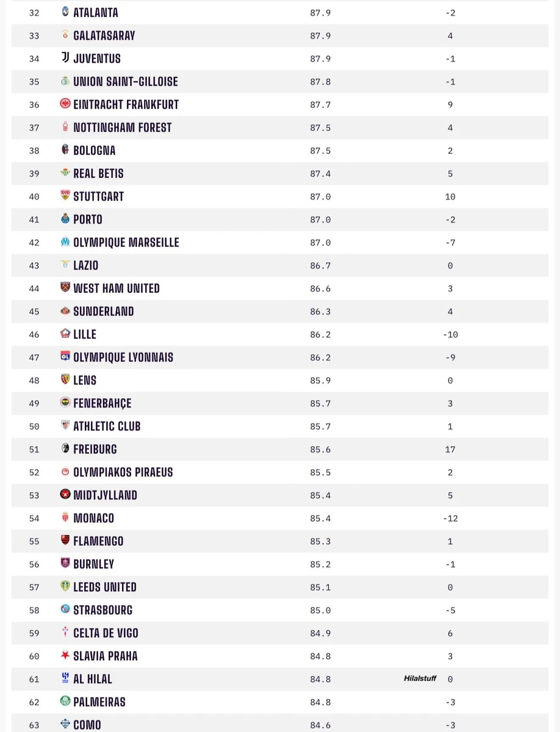Click the Atalanta club crest icon

(x=65, y=12)
